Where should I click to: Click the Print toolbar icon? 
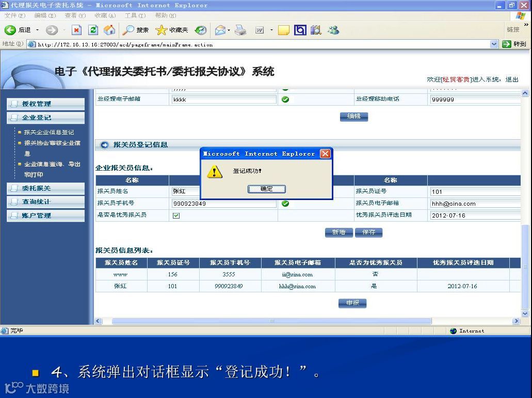240,30
